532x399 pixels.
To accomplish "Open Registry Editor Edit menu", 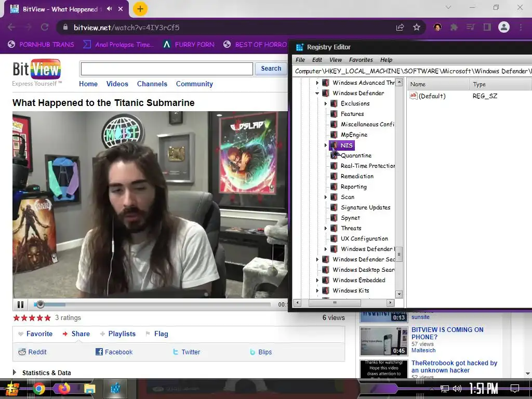I will pyautogui.click(x=317, y=60).
